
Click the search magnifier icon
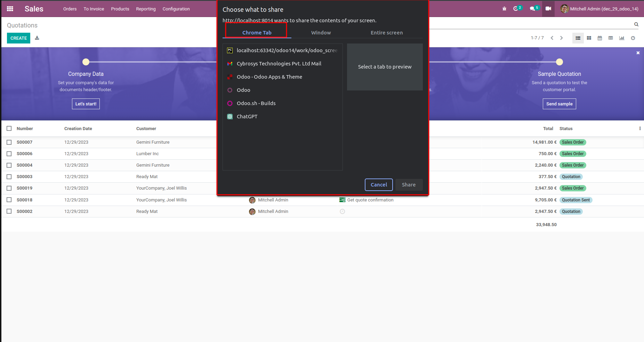[636, 24]
